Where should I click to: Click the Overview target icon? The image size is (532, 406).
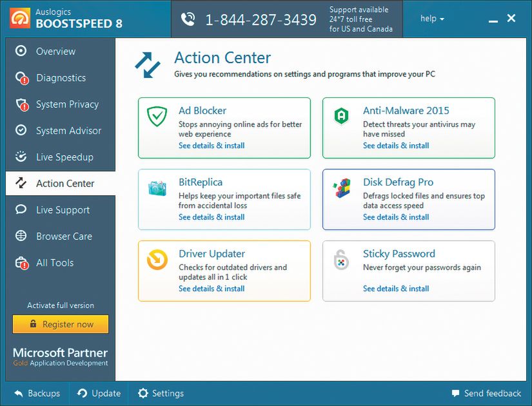click(x=21, y=51)
